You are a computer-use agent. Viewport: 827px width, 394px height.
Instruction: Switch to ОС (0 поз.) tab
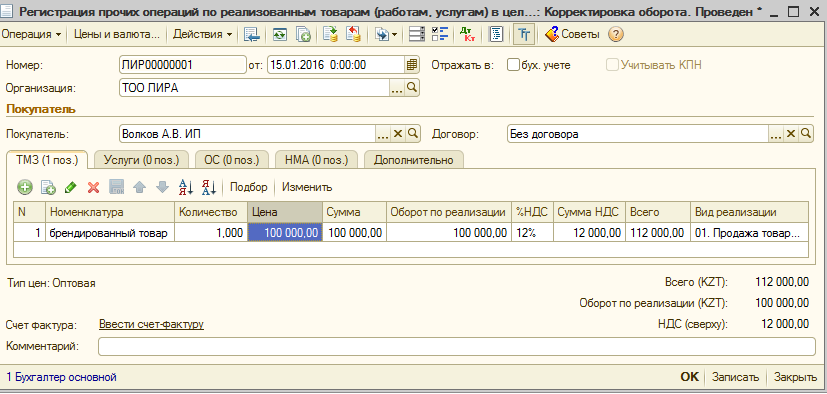232,160
